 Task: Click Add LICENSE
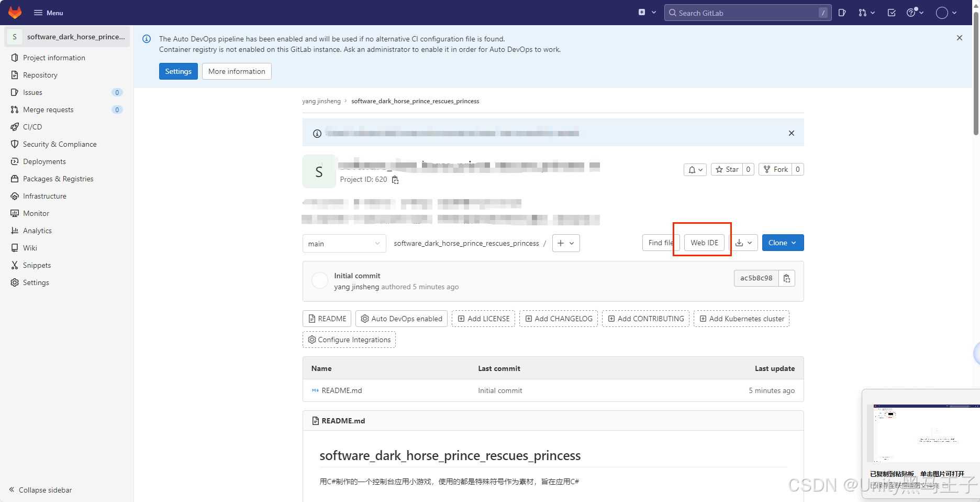click(483, 319)
